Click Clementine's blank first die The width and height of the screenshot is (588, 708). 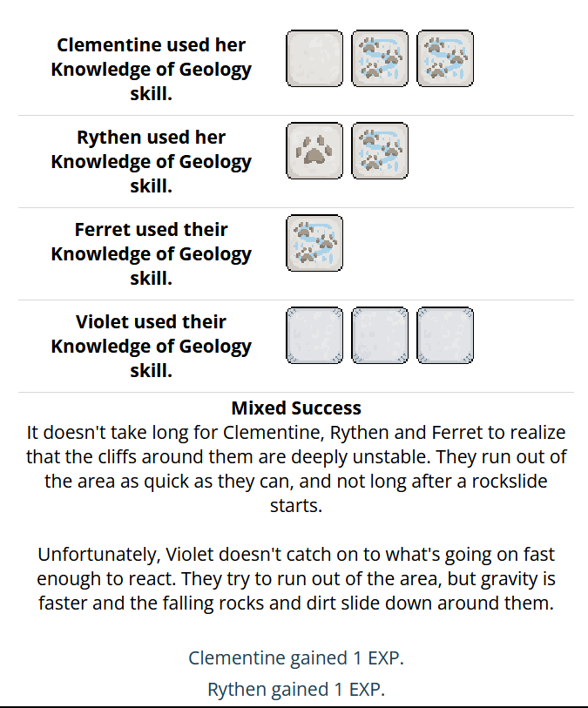click(314, 58)
